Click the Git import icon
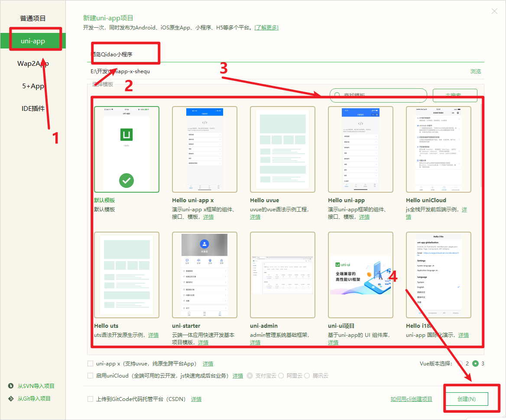The height and width of the screenshot is (420, 506). pyautogui.click(x=11, y=398)
